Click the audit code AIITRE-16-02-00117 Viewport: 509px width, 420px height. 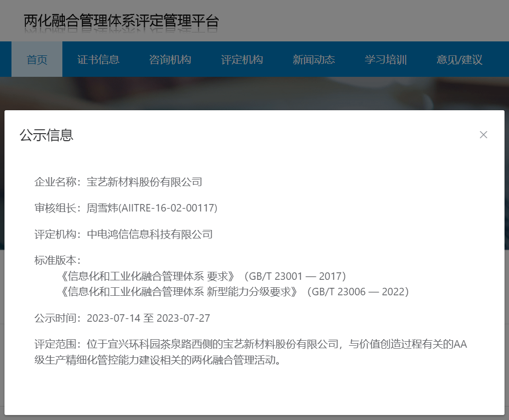[x=168, y=208]
